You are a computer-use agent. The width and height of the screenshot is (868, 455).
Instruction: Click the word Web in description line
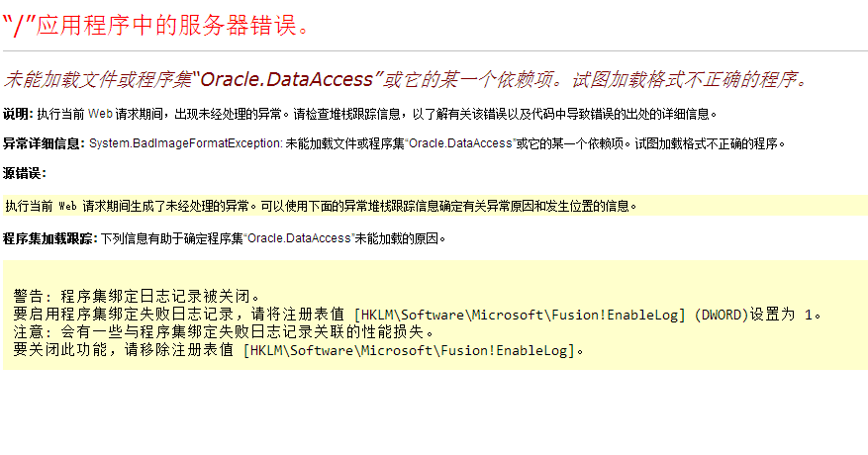click(x=100, y=114)
